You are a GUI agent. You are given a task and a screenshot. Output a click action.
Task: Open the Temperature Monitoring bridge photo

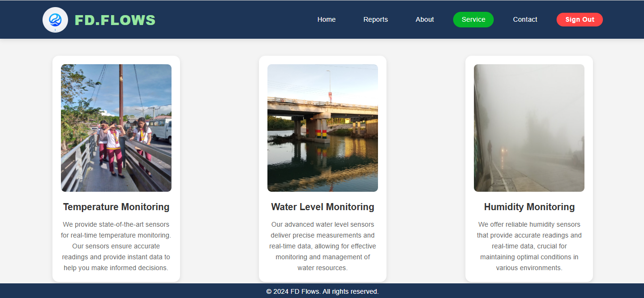coord(116,128)
